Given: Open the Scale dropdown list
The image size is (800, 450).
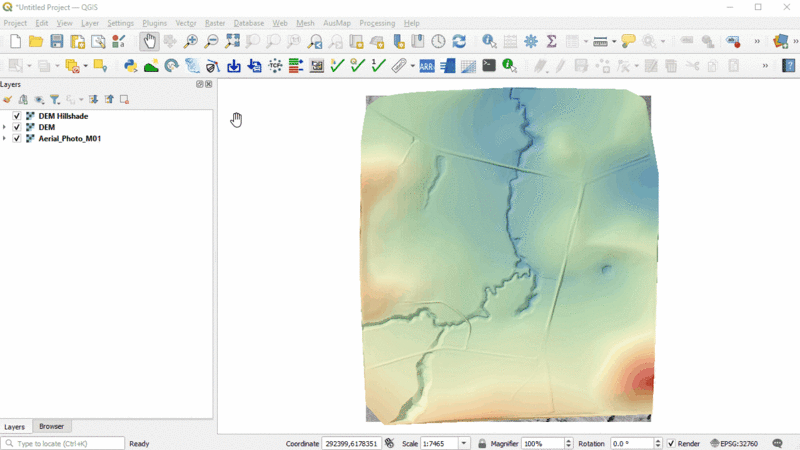Looking at the screenshot, I should (464, 443).
